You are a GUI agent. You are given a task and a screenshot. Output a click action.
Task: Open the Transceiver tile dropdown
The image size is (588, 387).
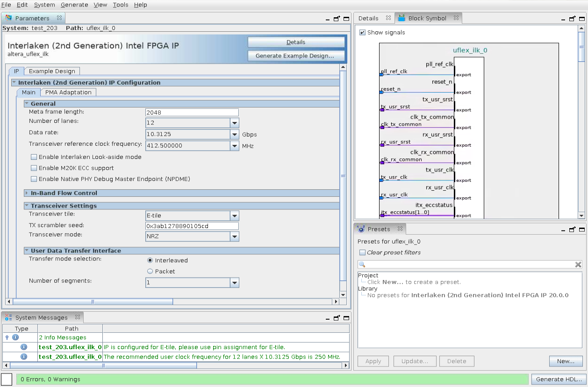click(x=234, y=215)
